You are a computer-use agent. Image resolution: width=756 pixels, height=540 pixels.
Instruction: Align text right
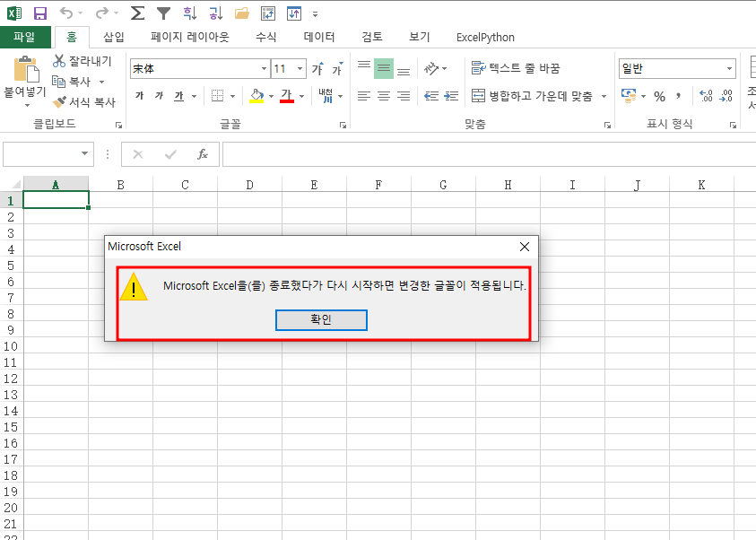pyautogui.click(x=404, y=96)
